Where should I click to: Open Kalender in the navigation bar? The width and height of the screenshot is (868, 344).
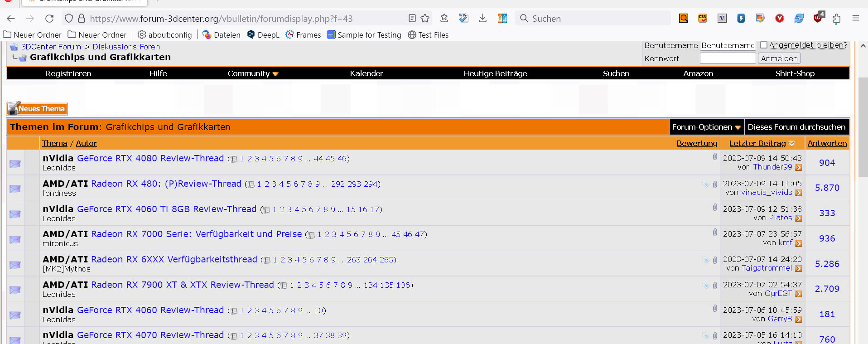366,73
